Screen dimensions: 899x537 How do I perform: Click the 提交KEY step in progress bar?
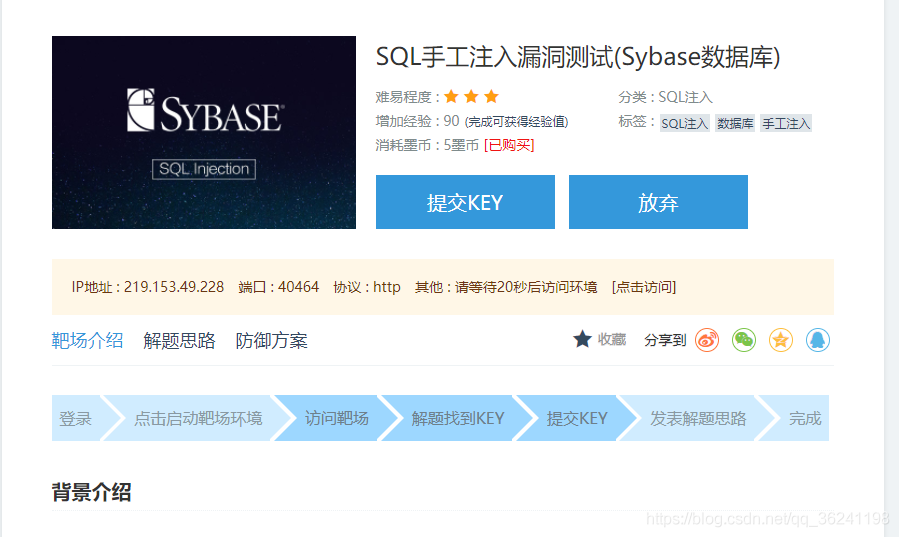[x=577, y=418]
